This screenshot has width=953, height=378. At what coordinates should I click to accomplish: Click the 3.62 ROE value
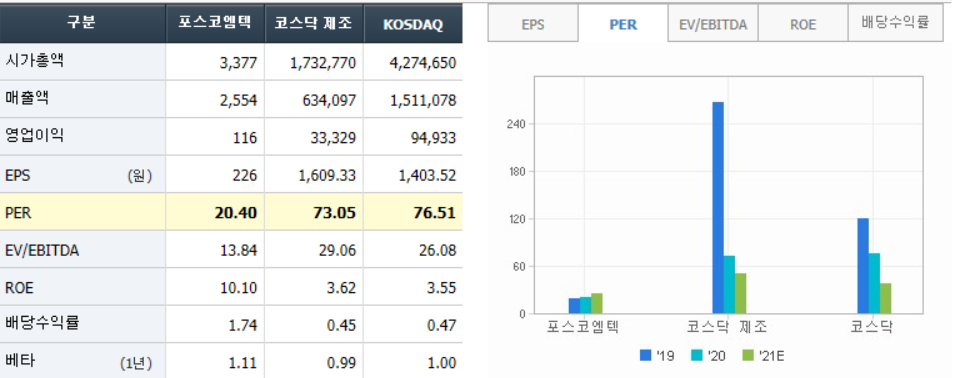click(341, 288)
